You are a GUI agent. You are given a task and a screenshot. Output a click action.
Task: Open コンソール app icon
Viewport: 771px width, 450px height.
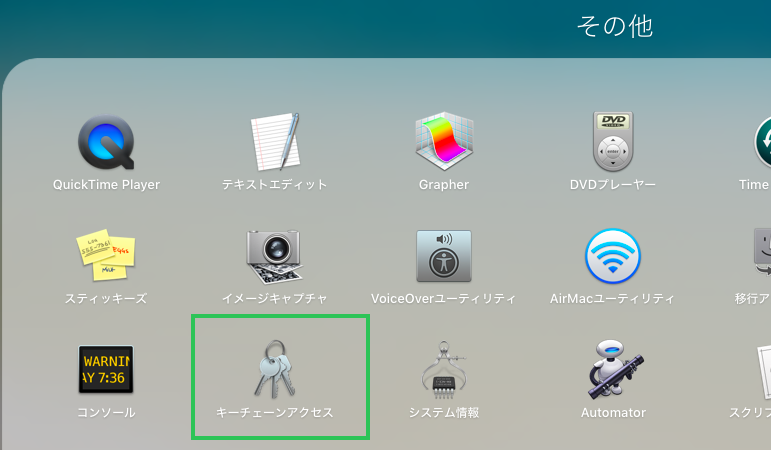[x=106, y=369]
